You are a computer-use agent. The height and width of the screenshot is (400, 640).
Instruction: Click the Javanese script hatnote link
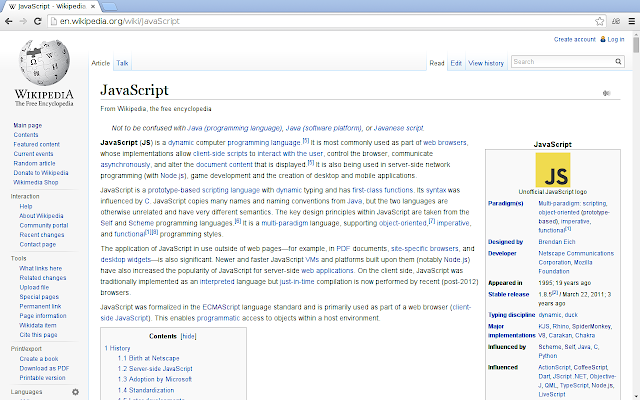coord(399,128)
